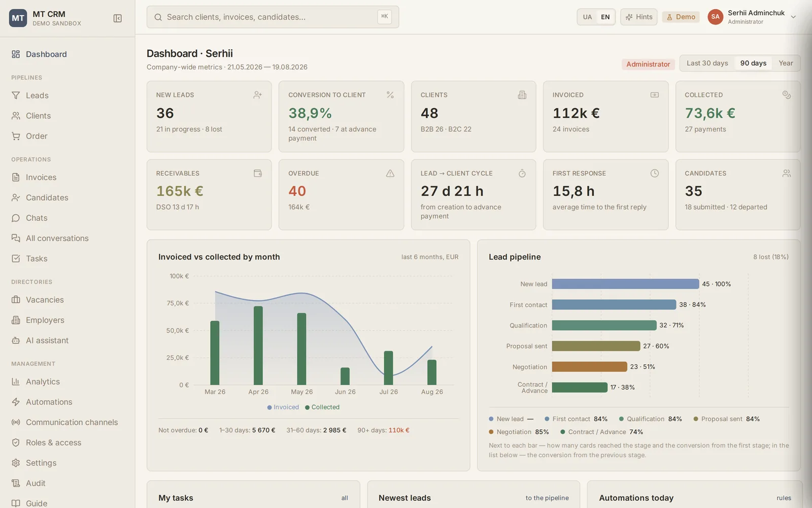Click the '110k €' 90+ days value
812x508 pixels.
[x=399, y=430]
